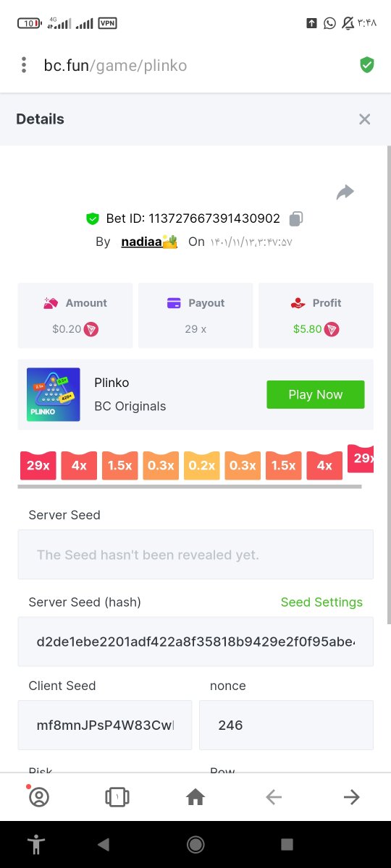Tap the share arrow icon
Screen dimensions: 391x868
(345, 192)
